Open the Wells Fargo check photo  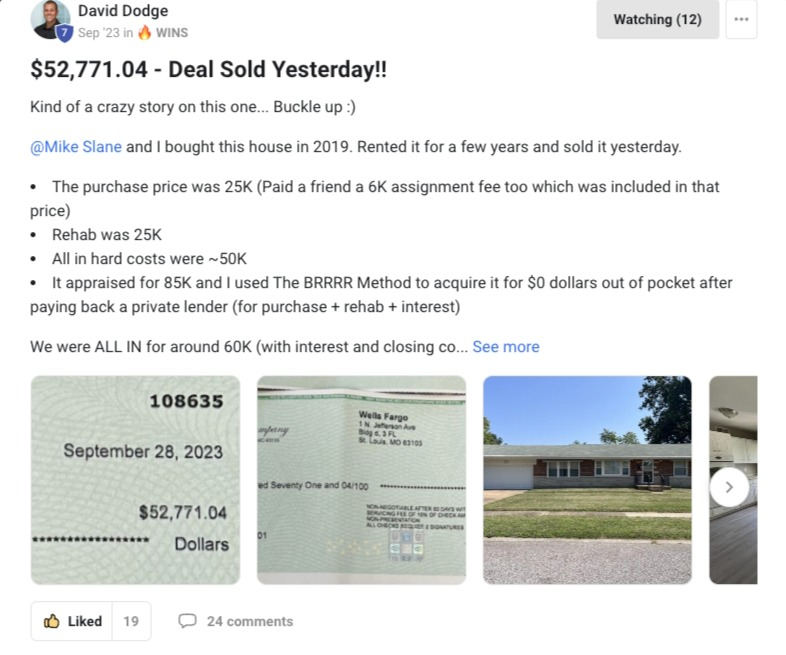(x=361, y=480)
